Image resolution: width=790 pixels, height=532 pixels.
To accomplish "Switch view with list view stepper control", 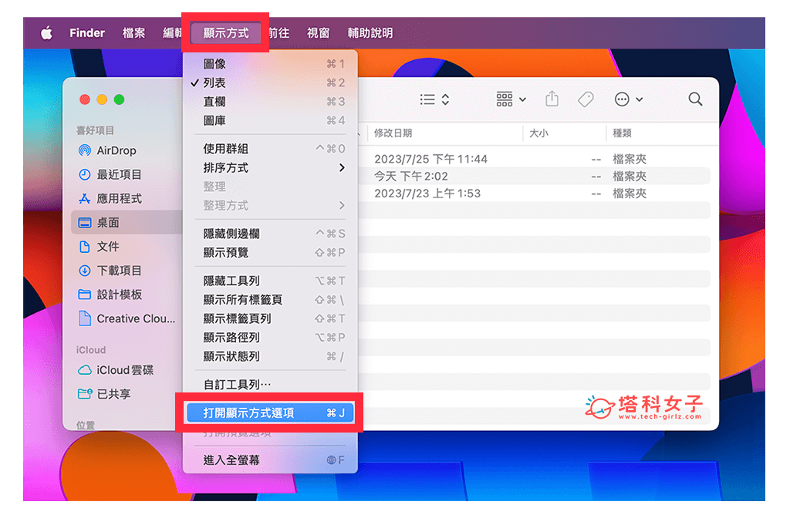I will pyautogui.click(x=434, y=99).
